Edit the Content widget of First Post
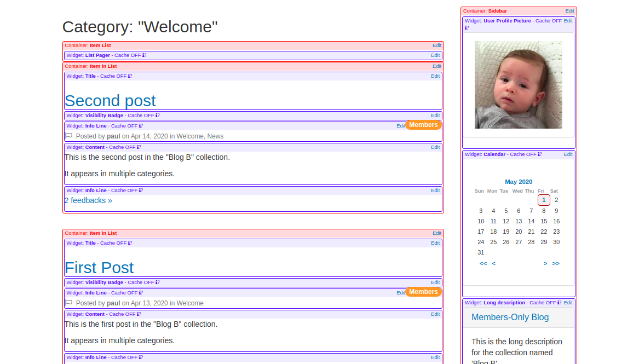 click(435, 314)
